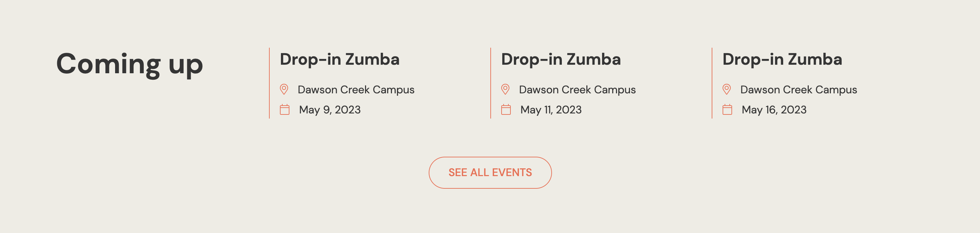Click the orange divider line before third event
Image resolution: width=980 pixels, height=233 pixels.
click(x=712, y=83)
